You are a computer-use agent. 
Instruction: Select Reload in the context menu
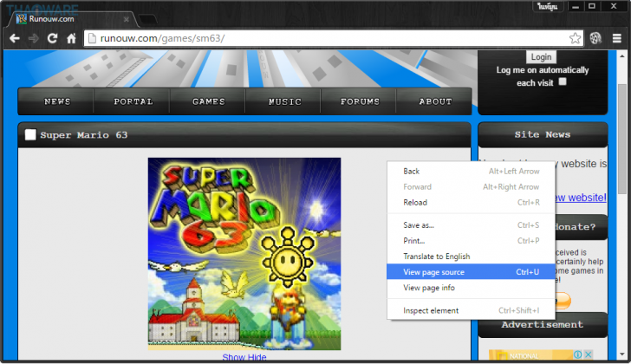[x=471, y=202]
